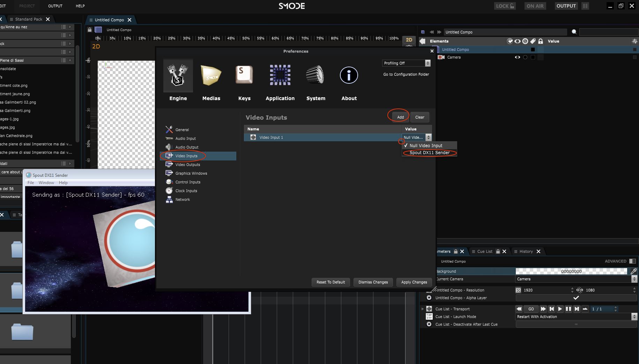Close the Preferences dialog

(432, 51)
